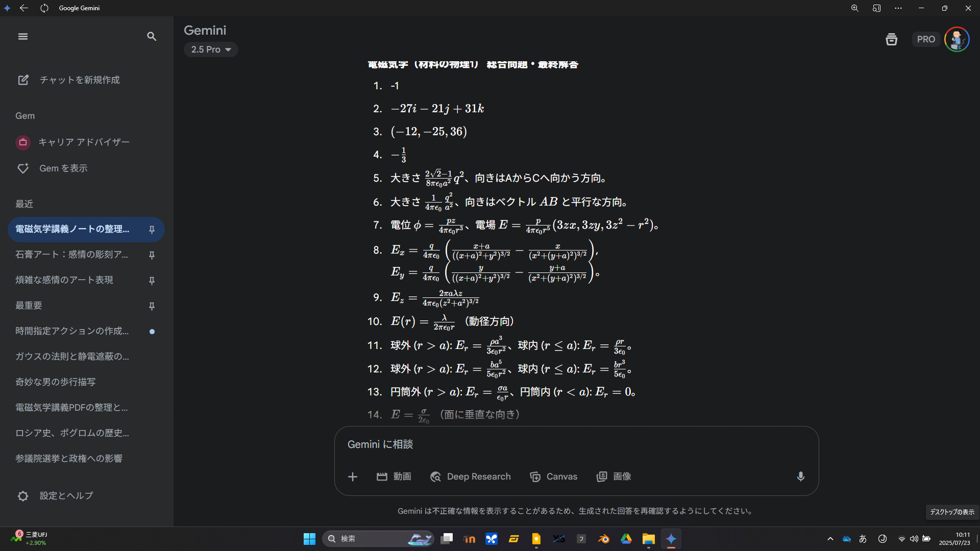Click the plus add-files icon
980x551 pixels.
pyautogui.click(x=353, y=477)
